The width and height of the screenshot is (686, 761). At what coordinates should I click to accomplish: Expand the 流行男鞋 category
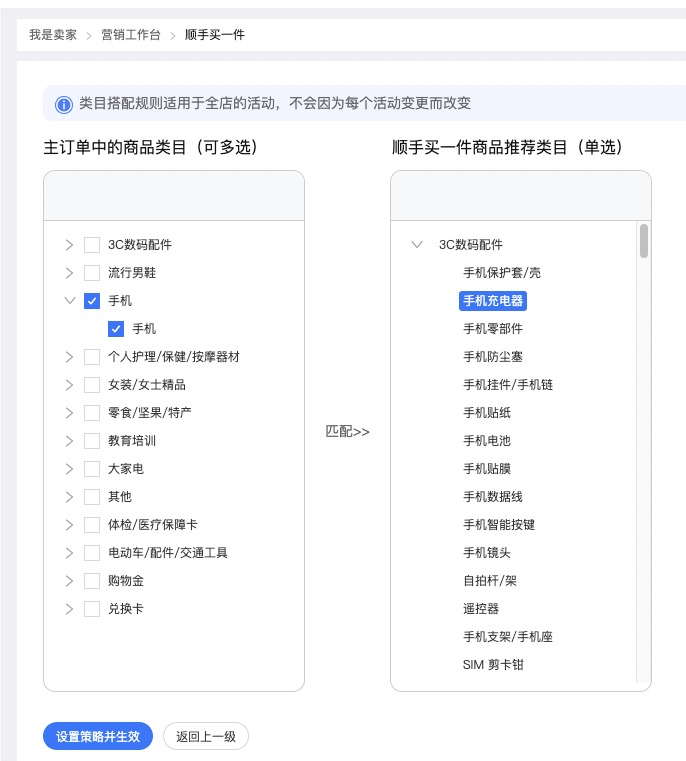tap(69, 273)
